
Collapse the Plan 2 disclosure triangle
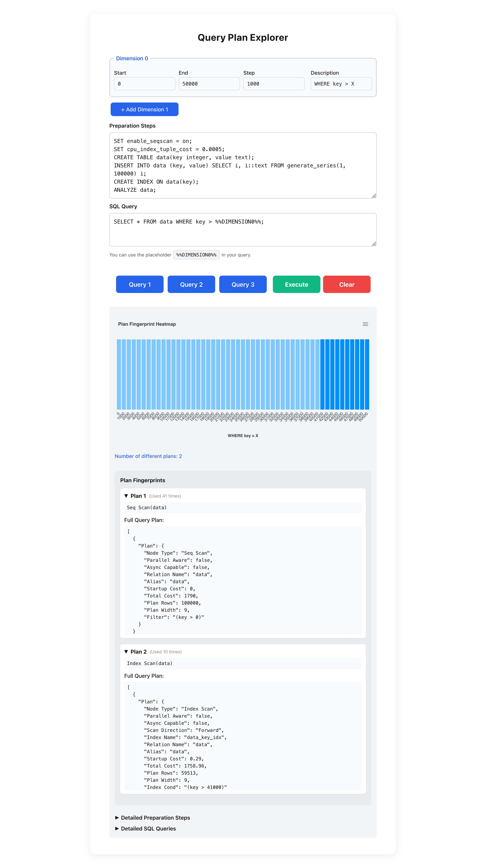(126, 652)
